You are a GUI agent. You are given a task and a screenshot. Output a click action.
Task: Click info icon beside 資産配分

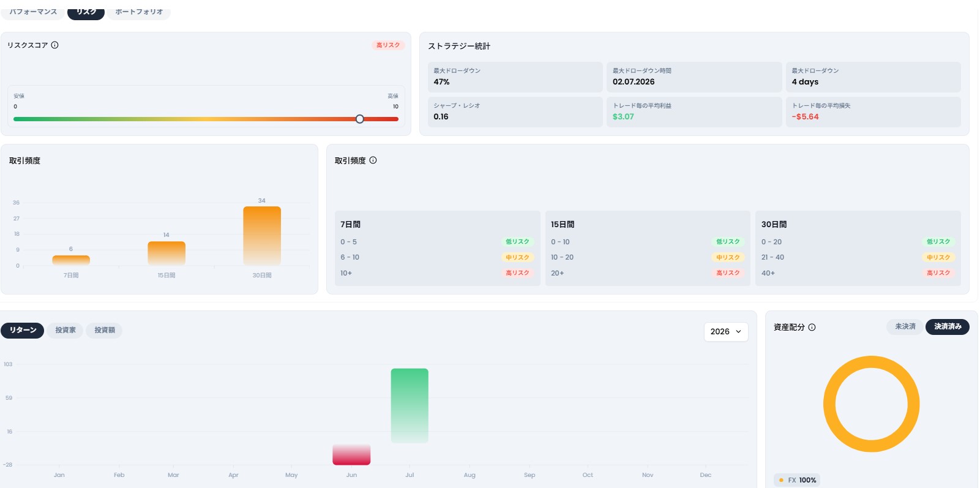pyautogui.click(x=812, y=327)
